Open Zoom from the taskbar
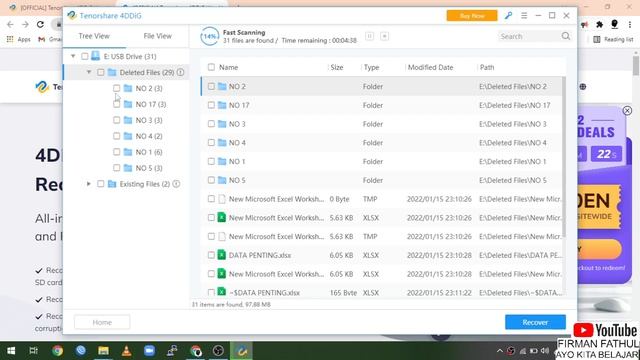The image size is (640, 360). pyautogui.click(x=149, y=351)
